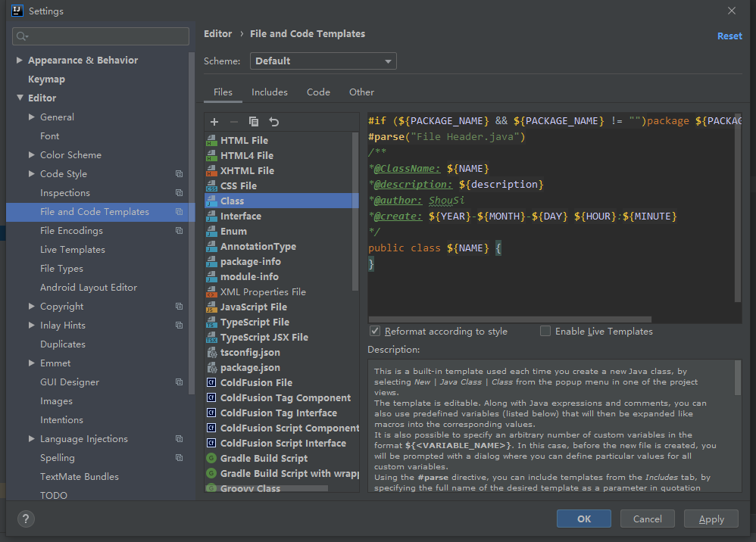Select the XML Properties File template icon
The height and width of the screenshot is (542, 756).
click(x=211, y=291)
